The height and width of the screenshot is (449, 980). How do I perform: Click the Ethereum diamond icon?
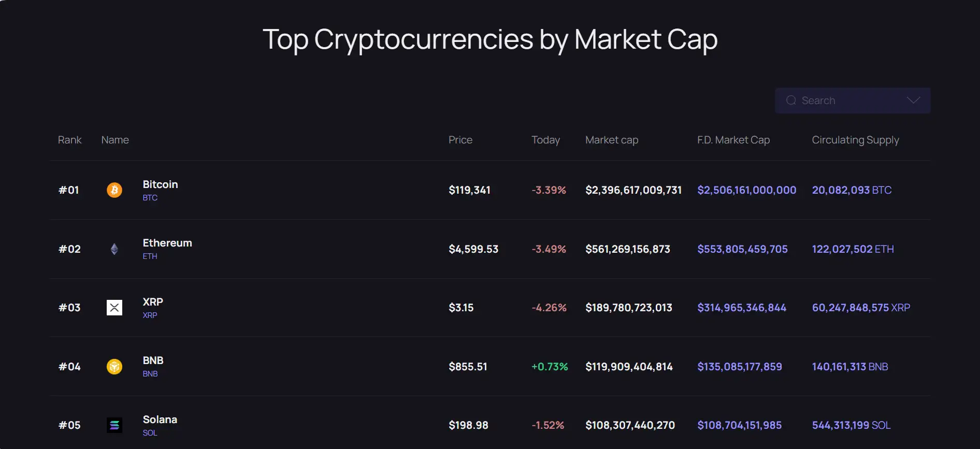pyautogui.click(x=114, y=249)
